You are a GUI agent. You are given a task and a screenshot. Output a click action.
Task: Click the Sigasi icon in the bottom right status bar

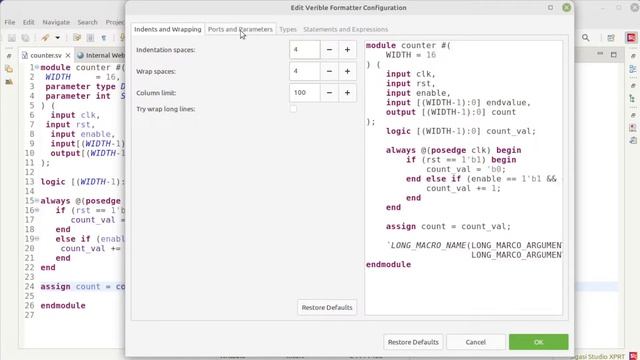point(633,356)
